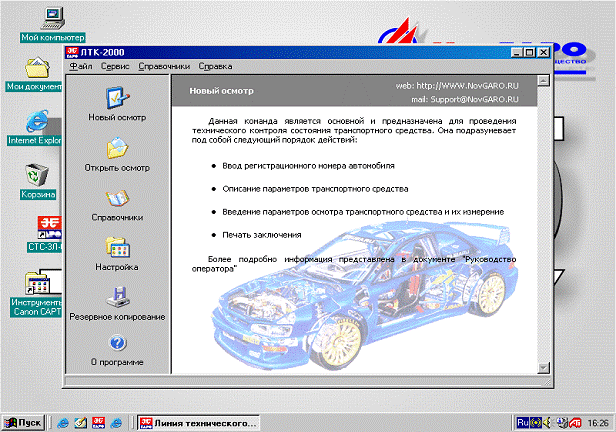Open the Сервис menu

coord(115,66)
